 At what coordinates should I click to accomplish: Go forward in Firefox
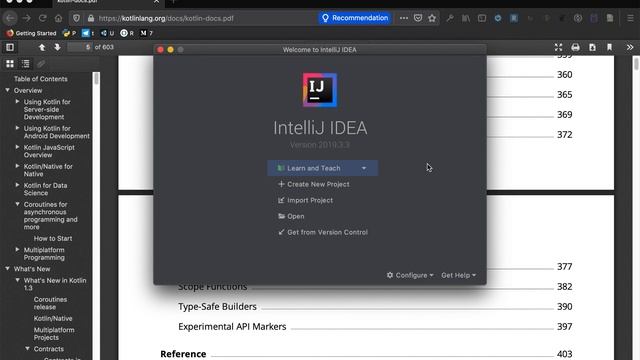[27, 18]
